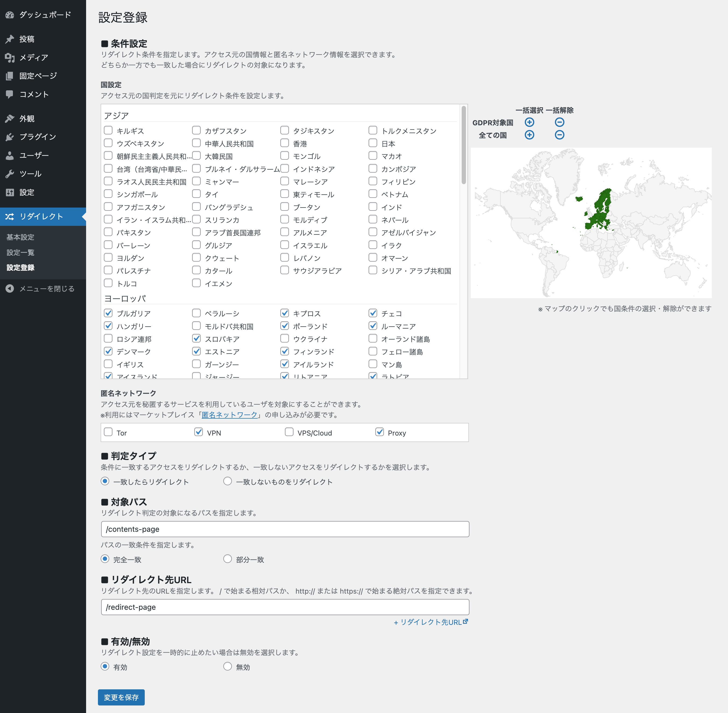This screenshot has width=728, height=713.
Task: Click all countries bulk-deselect minus icon
Action: (x=559, y=135)
